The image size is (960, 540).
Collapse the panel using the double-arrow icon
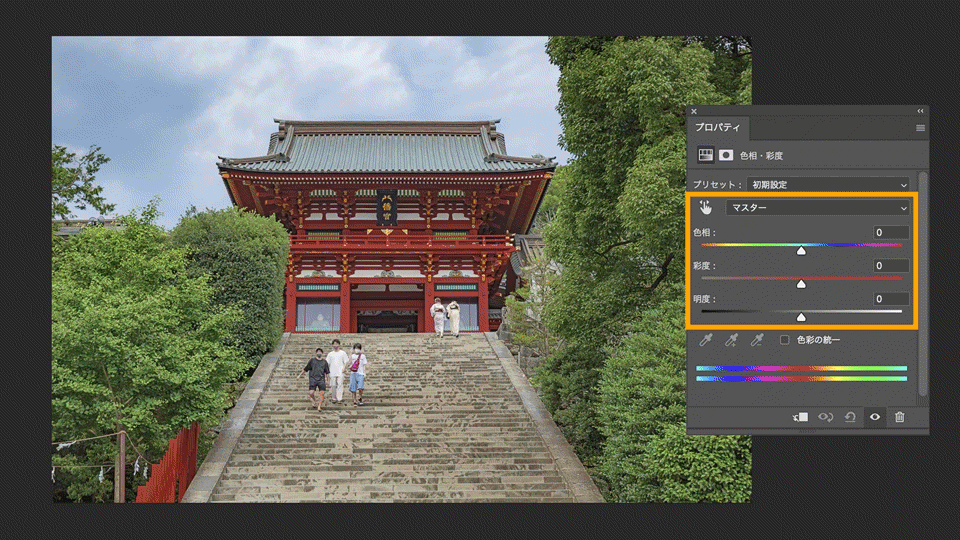920,111
